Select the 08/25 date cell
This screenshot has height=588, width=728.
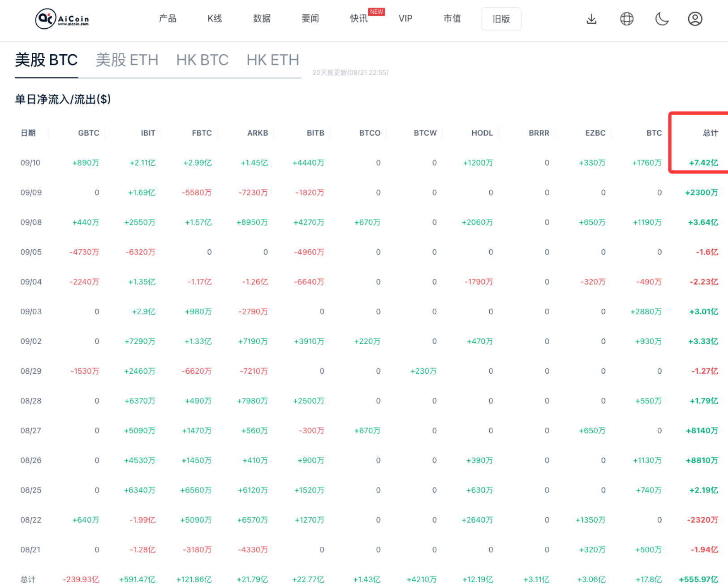coord(31,490)
